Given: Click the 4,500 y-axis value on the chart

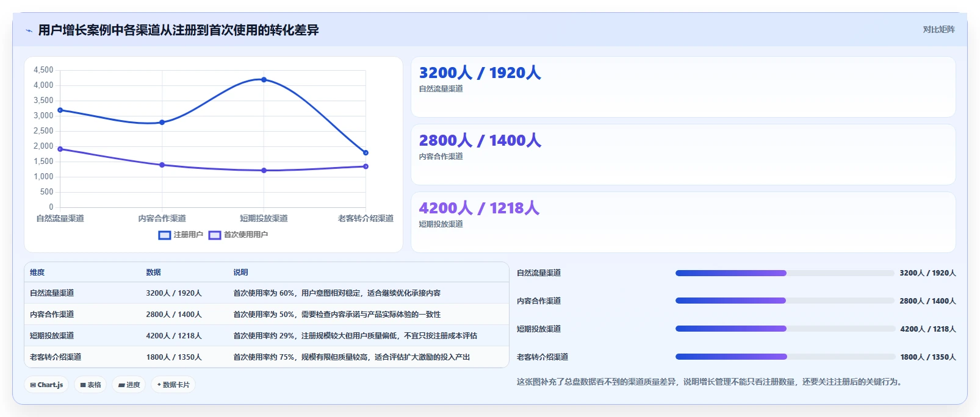Looking at the screenshot, I should pyautogui.click(x=43, y=70).
